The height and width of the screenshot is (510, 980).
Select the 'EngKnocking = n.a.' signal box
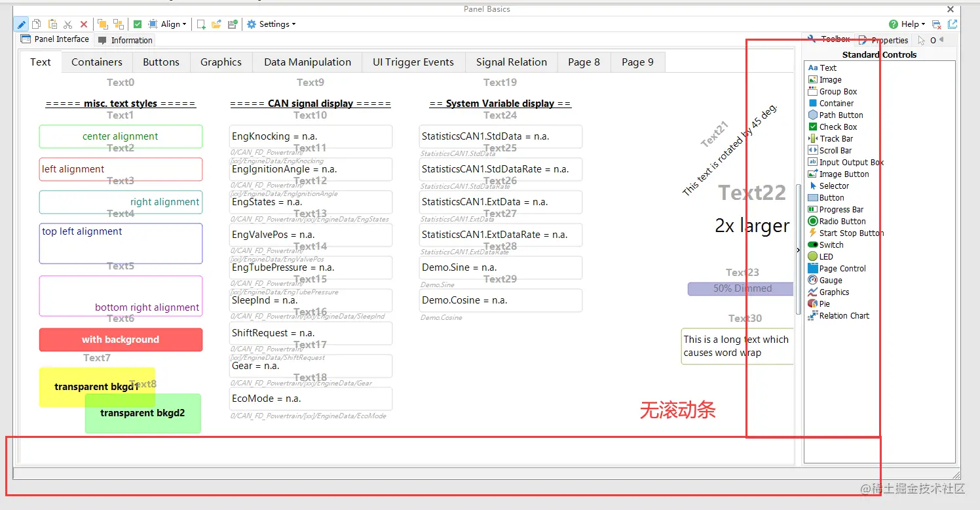311,136
